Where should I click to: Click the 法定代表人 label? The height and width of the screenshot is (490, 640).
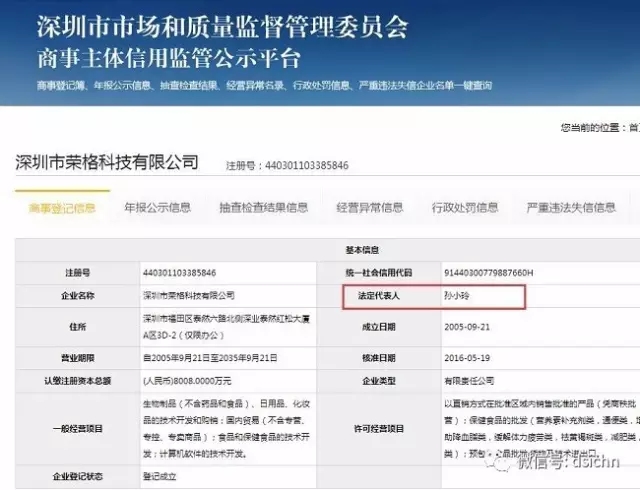point(379,296)
